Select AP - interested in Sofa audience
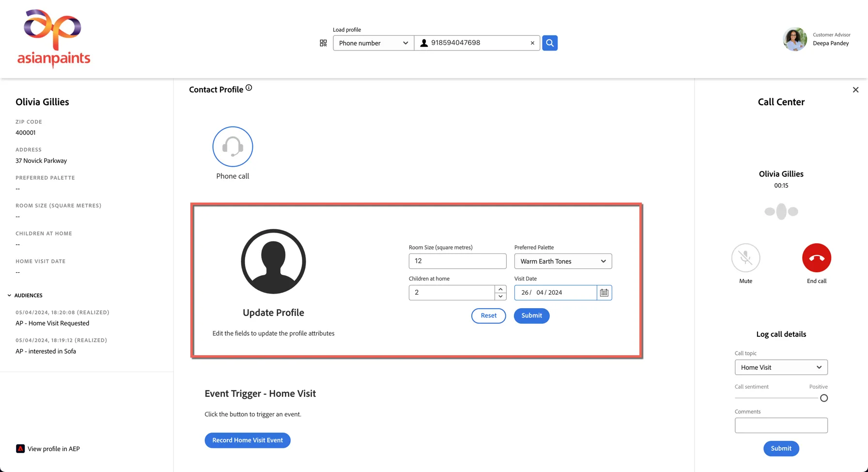 point(46,351)
